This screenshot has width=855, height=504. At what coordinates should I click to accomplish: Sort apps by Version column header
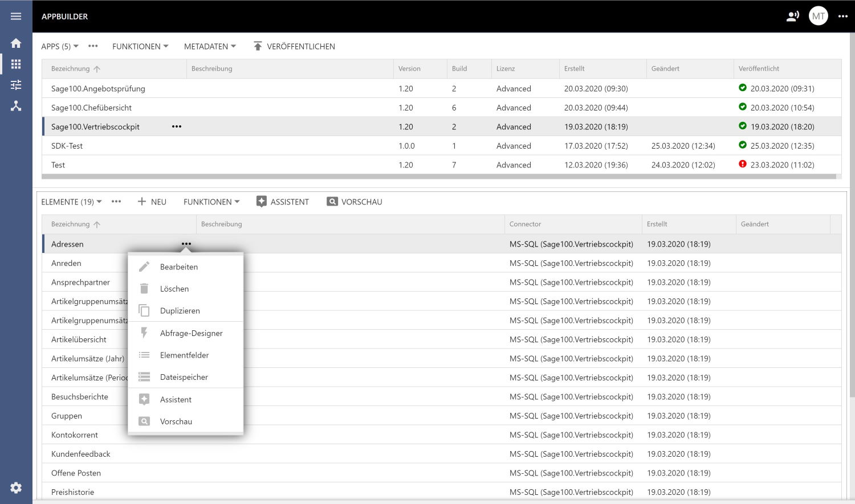(409, 69)
